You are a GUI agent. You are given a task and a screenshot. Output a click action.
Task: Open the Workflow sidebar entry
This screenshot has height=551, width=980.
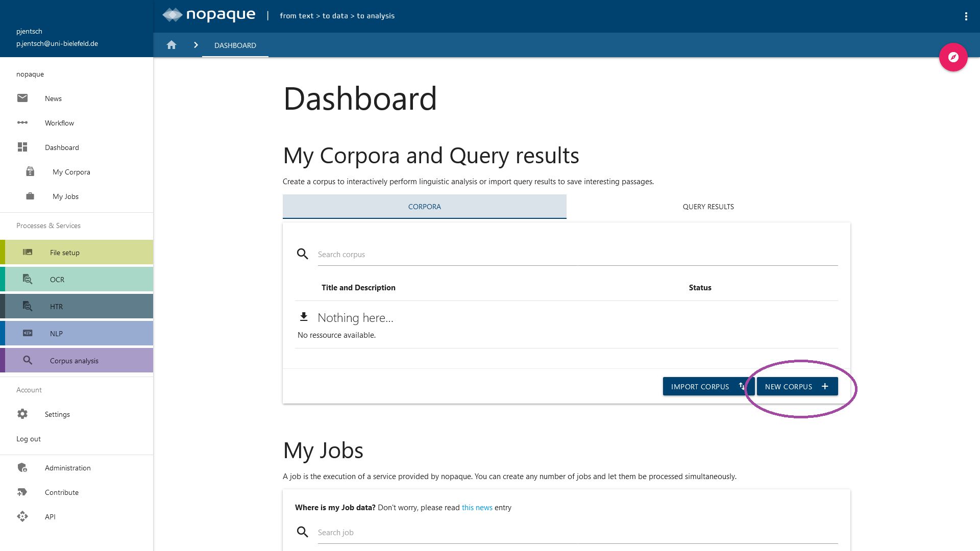click(x=59, y=123)
